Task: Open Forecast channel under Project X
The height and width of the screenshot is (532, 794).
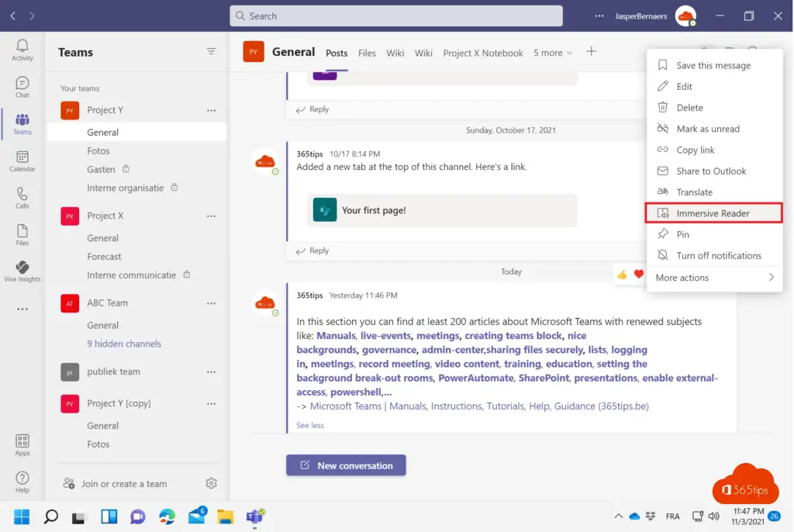Action: 105,257
